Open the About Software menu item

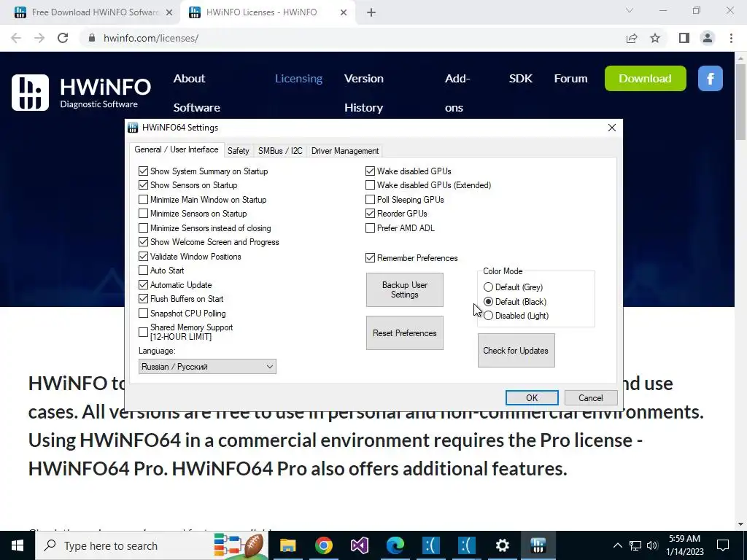197,93
